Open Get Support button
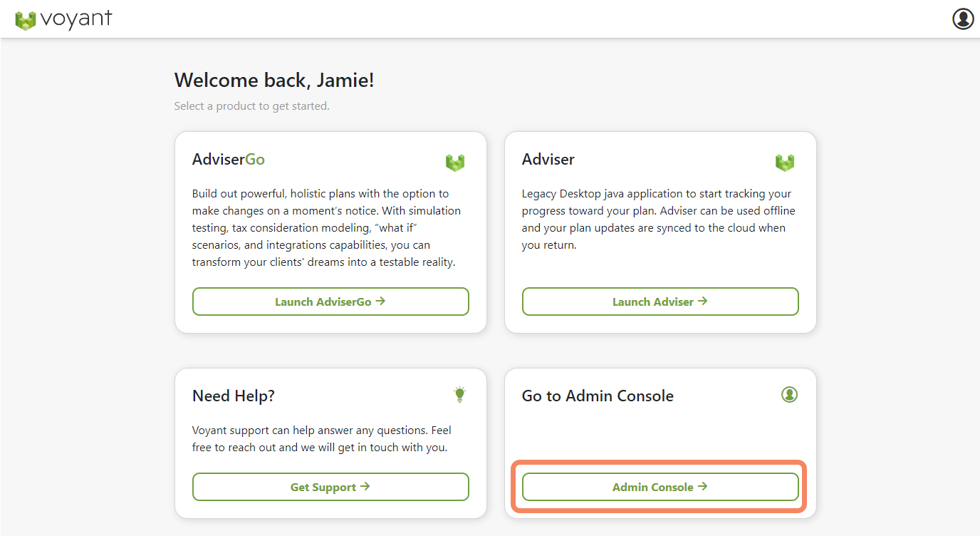Image resolution: width=980 pixels, height=536 pixels. [x=330, y=487]
